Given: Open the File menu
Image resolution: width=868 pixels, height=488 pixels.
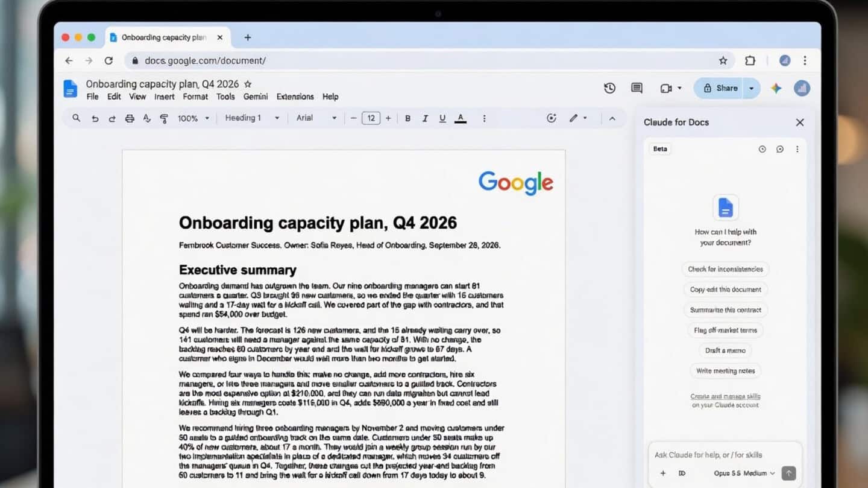Looking at the screenshot, I should 92,97.
